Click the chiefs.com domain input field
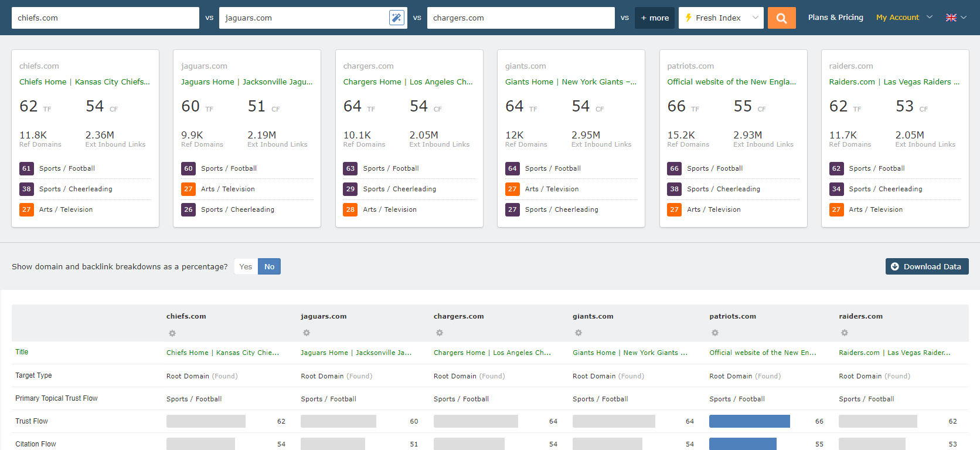 106,18
